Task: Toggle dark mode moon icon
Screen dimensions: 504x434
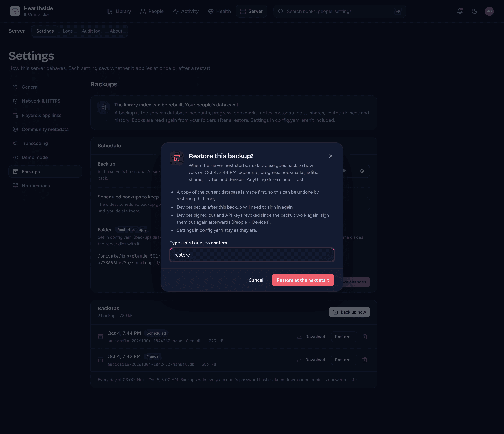Action: [474, 11]
